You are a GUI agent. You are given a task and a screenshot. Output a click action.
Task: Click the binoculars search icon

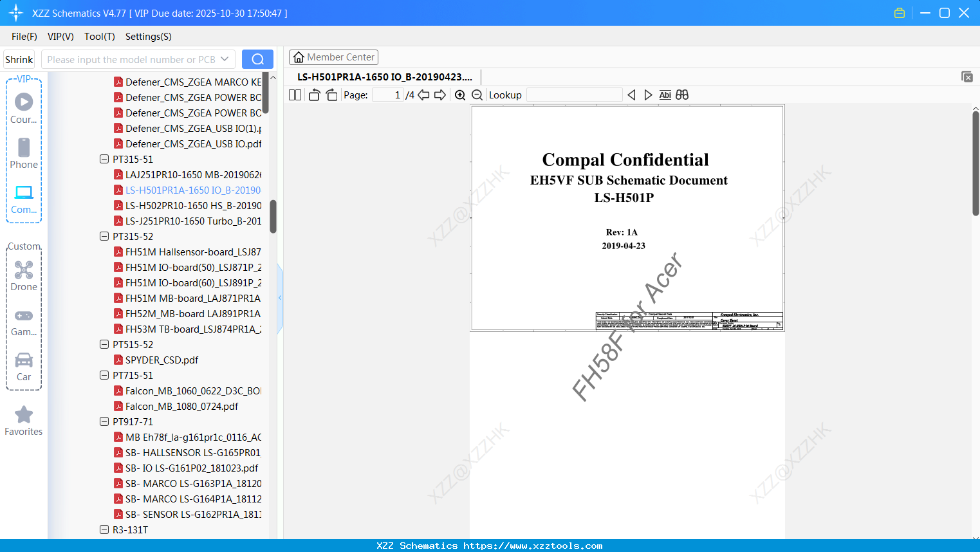point(682,95)
